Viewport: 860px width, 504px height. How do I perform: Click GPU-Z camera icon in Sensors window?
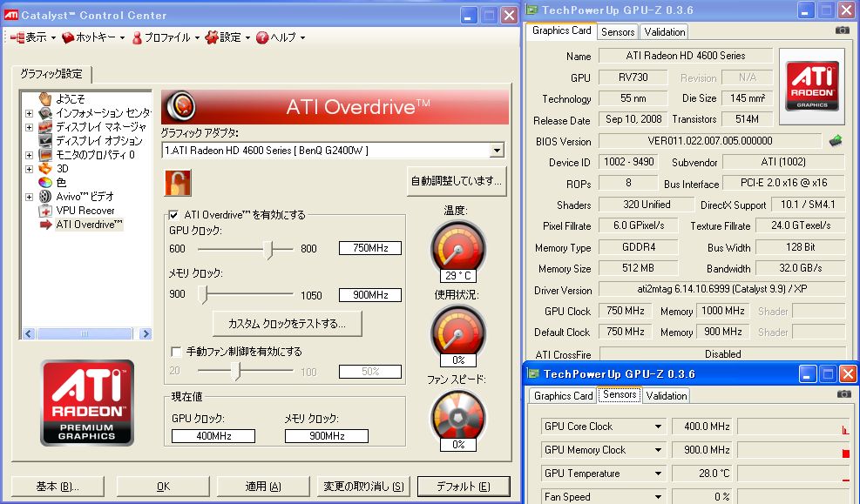pyautogui.click(x=843, y=394)
